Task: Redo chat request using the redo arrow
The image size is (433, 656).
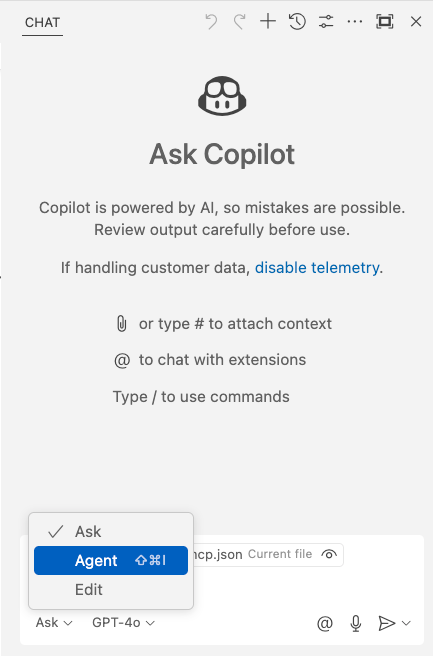Action: 240,22
